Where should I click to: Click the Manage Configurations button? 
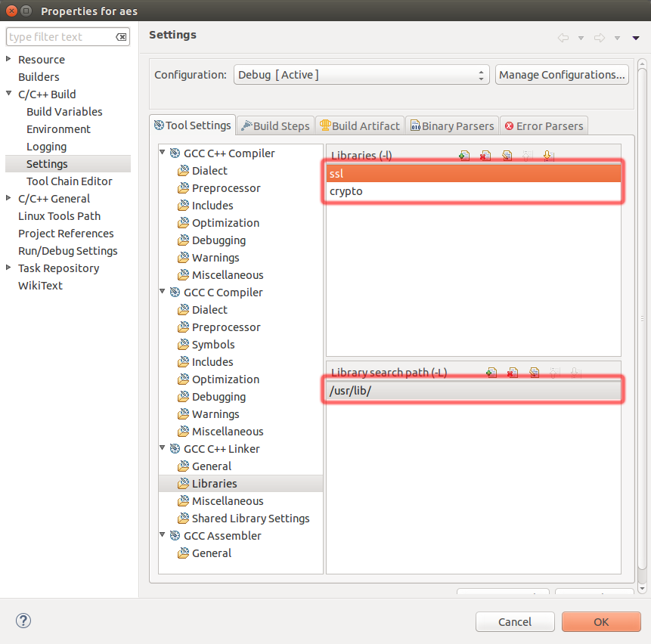562,74
